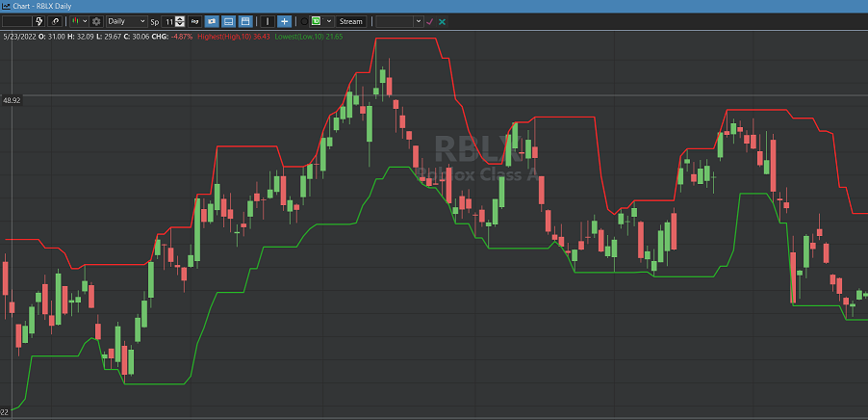Click the spacing value field showing 11
Viewport: 868px width, 420px height.
coord(168,21)
